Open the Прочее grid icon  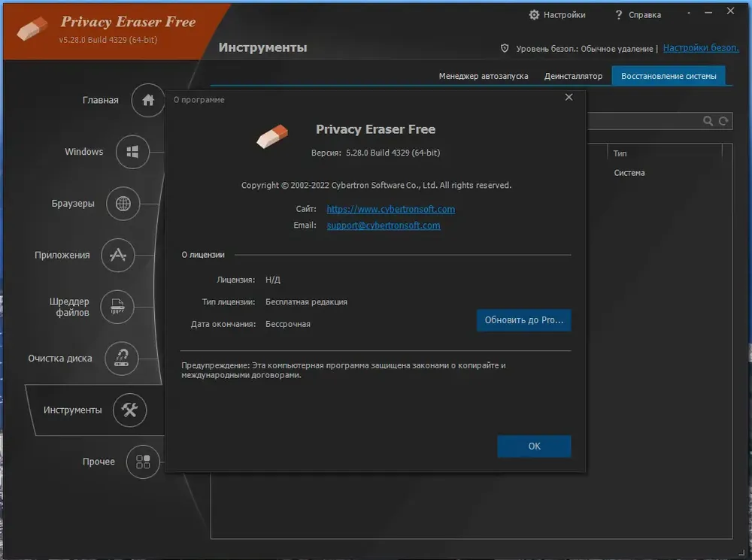143,462
